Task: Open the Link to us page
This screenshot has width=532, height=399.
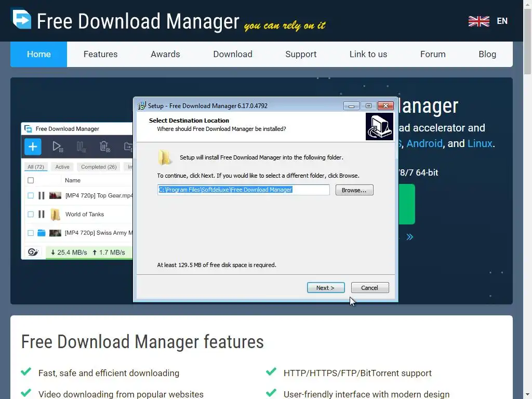Action: [x=368, y=54]
